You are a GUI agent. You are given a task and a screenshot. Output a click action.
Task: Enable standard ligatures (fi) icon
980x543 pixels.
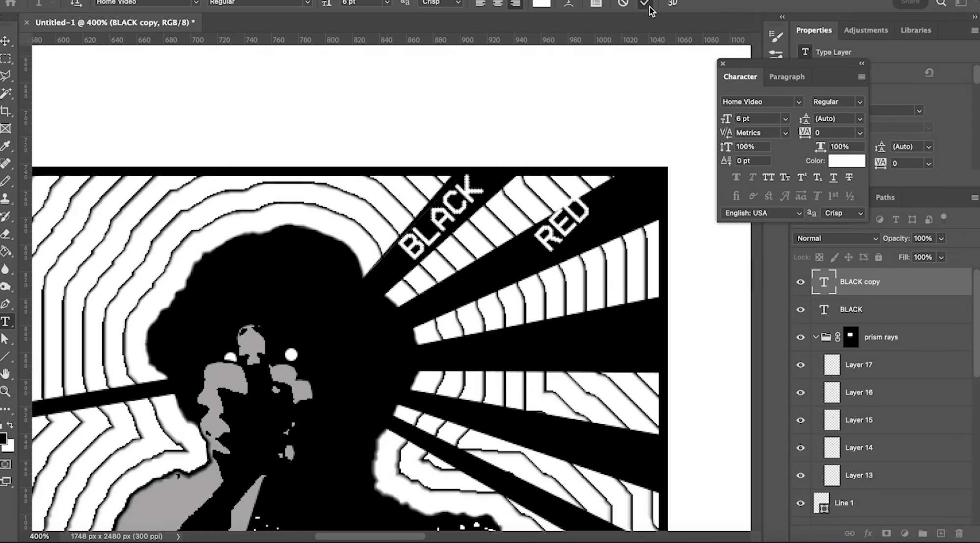click(x=736, y=196)
